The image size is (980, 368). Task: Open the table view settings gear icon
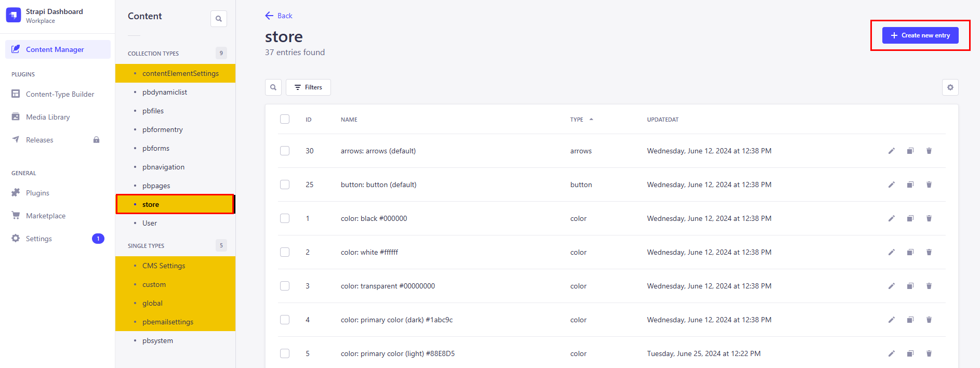click(950, 87)
